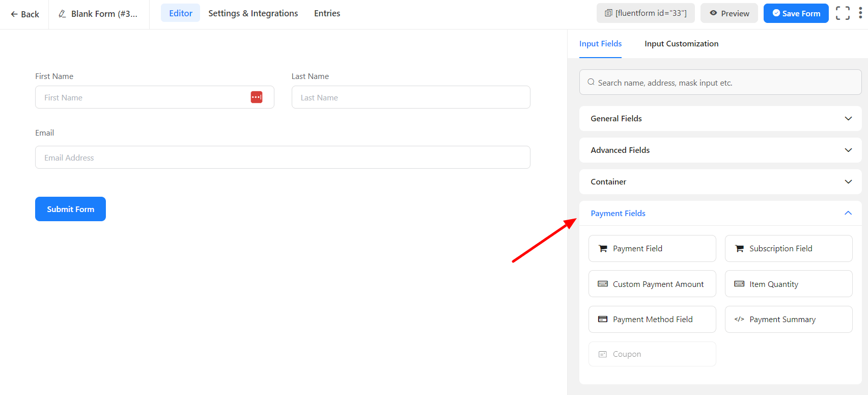Viewport: 868px width, 395px height.
Task: Expand the Advanced Fields section
Action: [720, 150]
